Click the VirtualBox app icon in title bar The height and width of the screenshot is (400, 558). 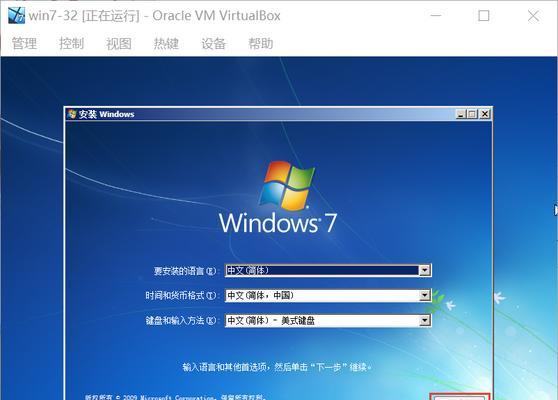coord(17,16)
